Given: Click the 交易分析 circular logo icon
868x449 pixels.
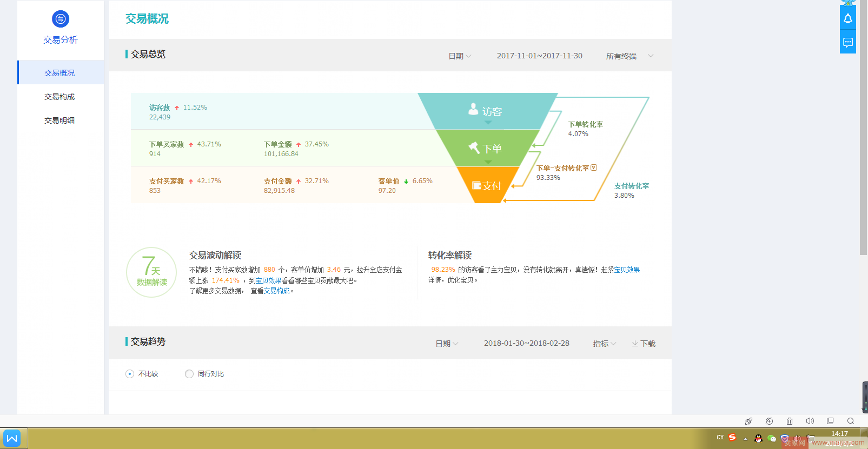Looking at the screenshot, I should pos(61,19).
